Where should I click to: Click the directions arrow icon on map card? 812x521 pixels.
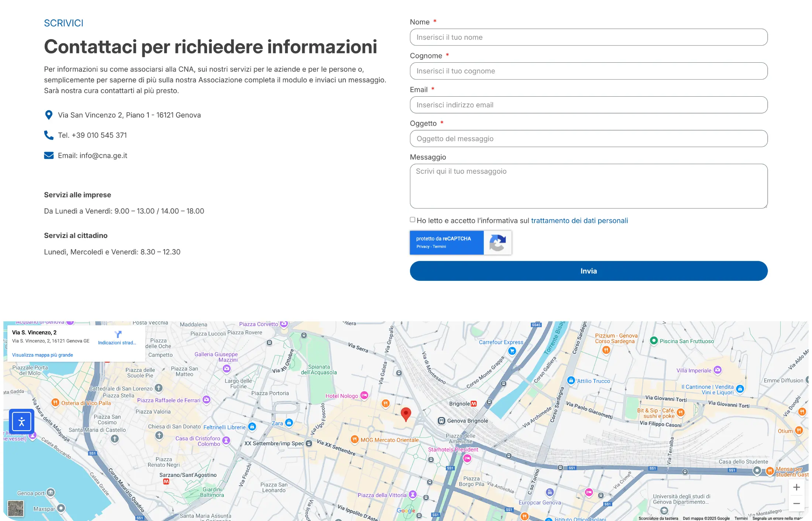pyautogui.click(x=117, y=335)
